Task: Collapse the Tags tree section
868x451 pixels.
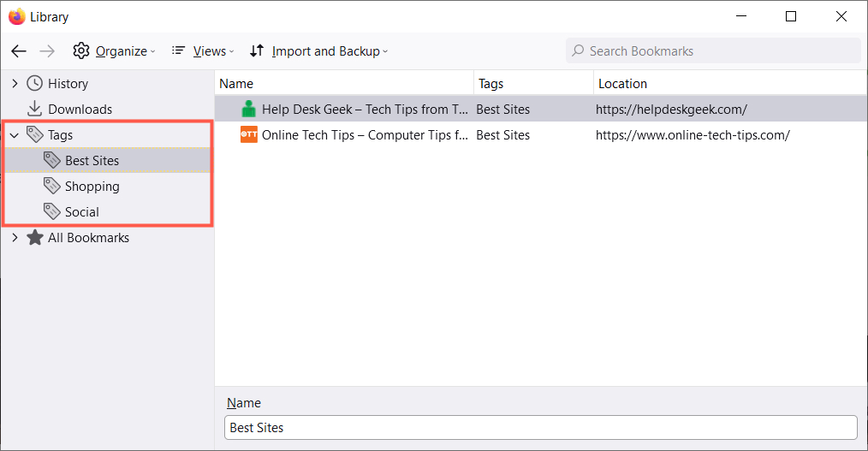Action: [x=14, y=135]
